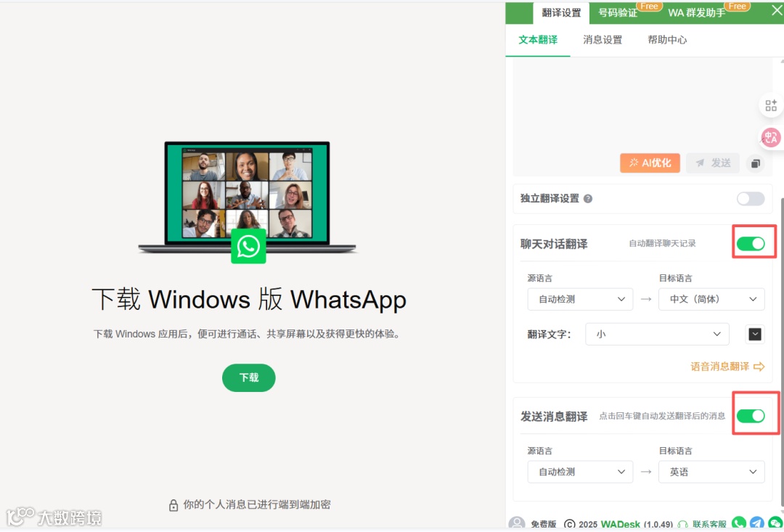The width and height of the screenshot is (784, 532).
Task: Click the 免费版 label
Action: click(x=544, y=525)
